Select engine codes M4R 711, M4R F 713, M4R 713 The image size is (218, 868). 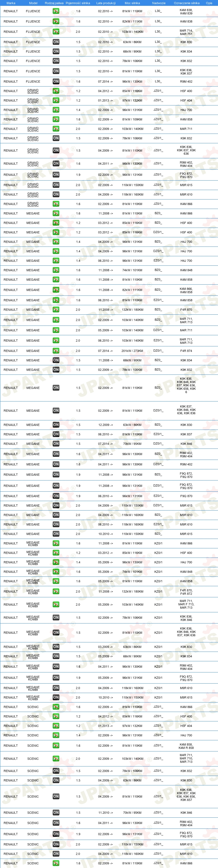click(186, 605)
